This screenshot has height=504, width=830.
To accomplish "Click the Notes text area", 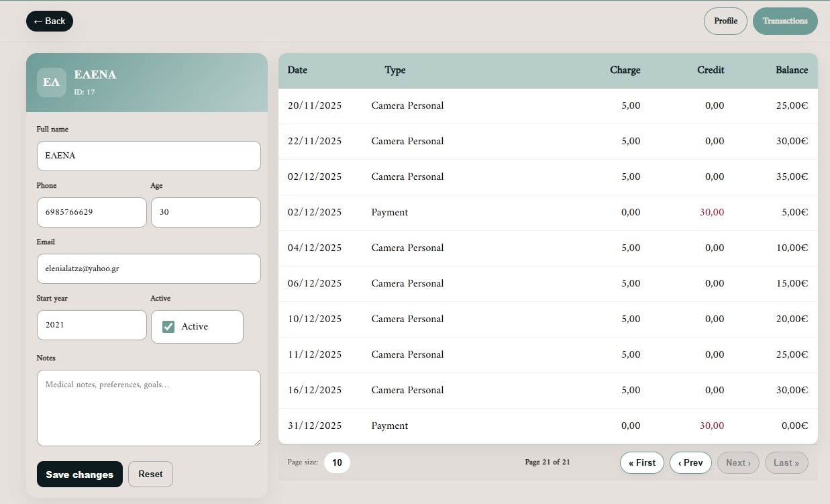I will [x=148, y=407].
